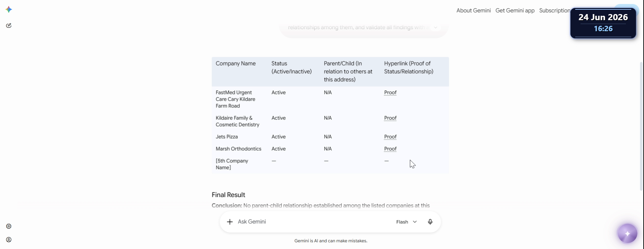The height and width of the screenshot is (249, 644).
Task: Open Subscriptions menu item
Action: click(x=555, y=10)
